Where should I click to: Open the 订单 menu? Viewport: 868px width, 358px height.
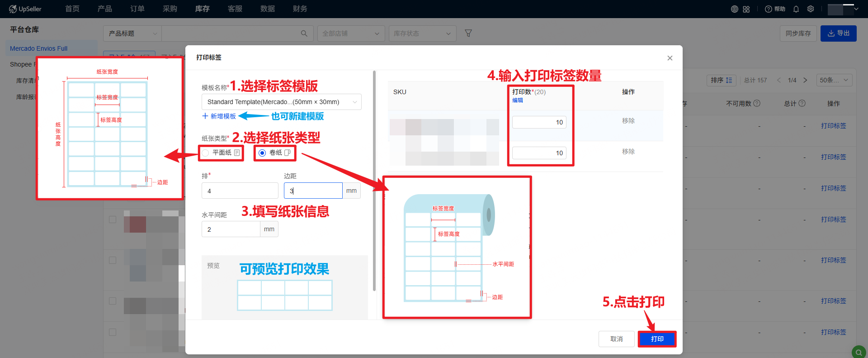(x=137, y=9)
